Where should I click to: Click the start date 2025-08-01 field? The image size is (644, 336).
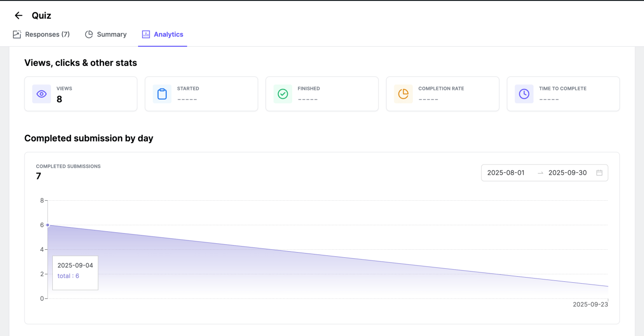(506, 173)
